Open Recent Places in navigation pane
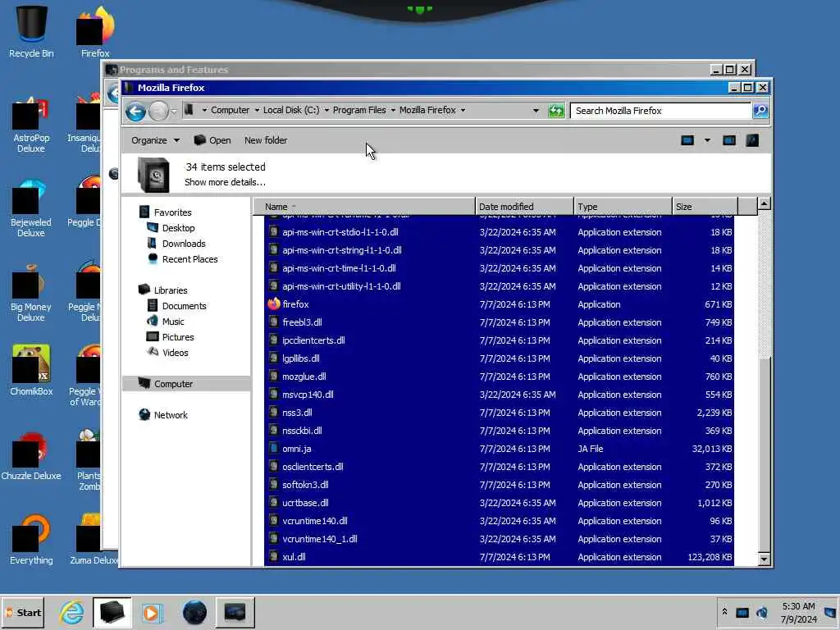 click(x=189, y=258)
